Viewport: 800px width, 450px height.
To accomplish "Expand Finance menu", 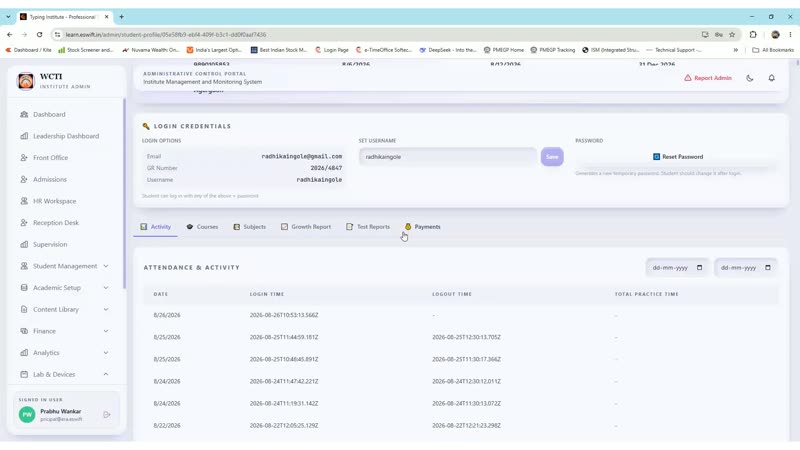I will point(64,331).
